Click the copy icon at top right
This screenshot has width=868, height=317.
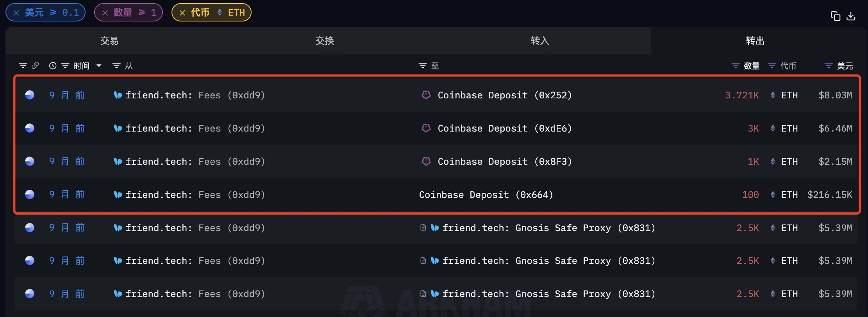pyautogui.click(x=835, y=16)
